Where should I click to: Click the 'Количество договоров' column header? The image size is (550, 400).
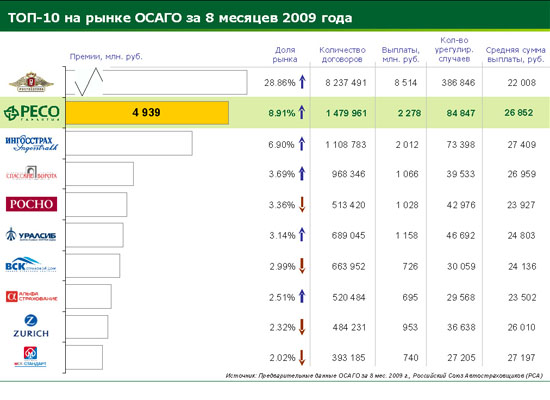(x=342, y=55)
